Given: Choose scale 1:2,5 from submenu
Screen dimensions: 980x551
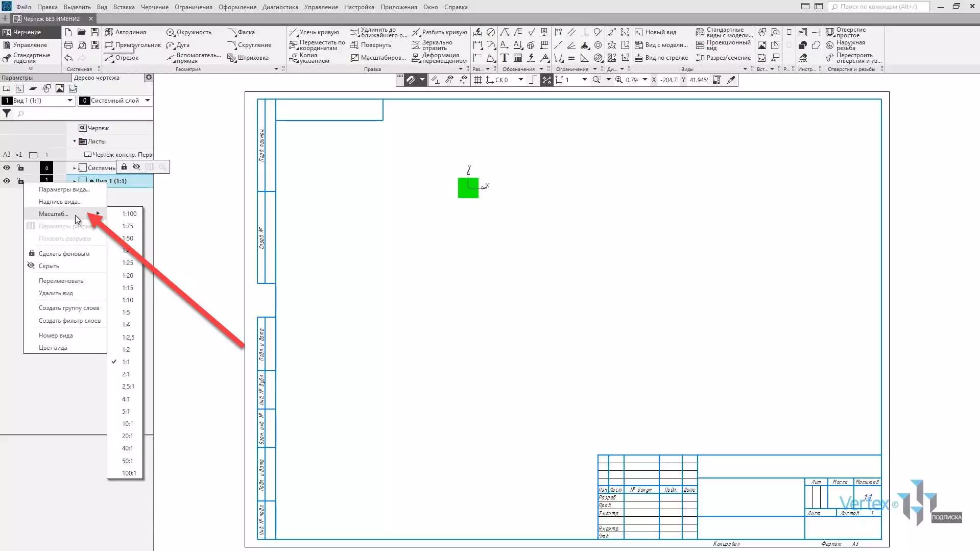Looking at the screenshot, I should pos(128,338).
